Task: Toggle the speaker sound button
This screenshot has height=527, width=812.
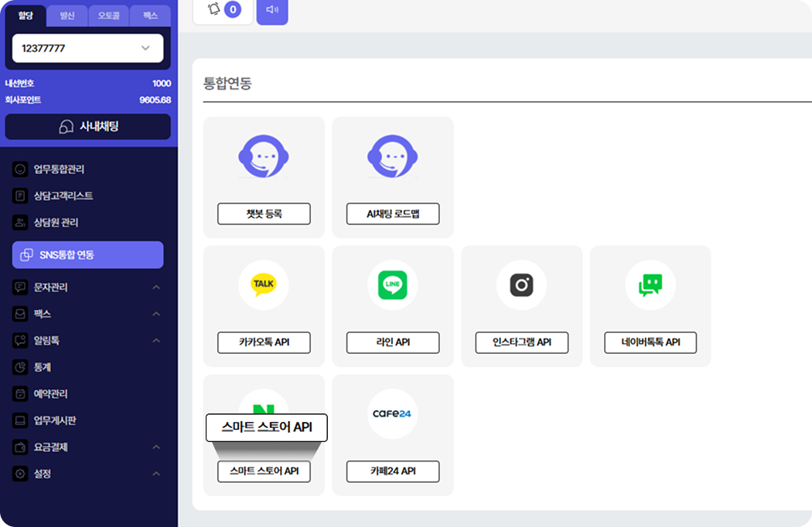Action: click(x=272, y=10)
